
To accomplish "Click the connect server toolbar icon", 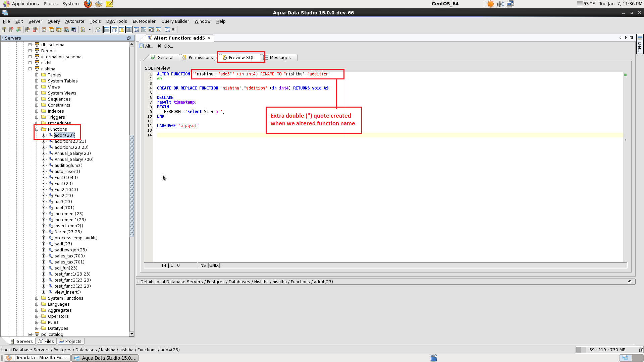I will 28,30.
